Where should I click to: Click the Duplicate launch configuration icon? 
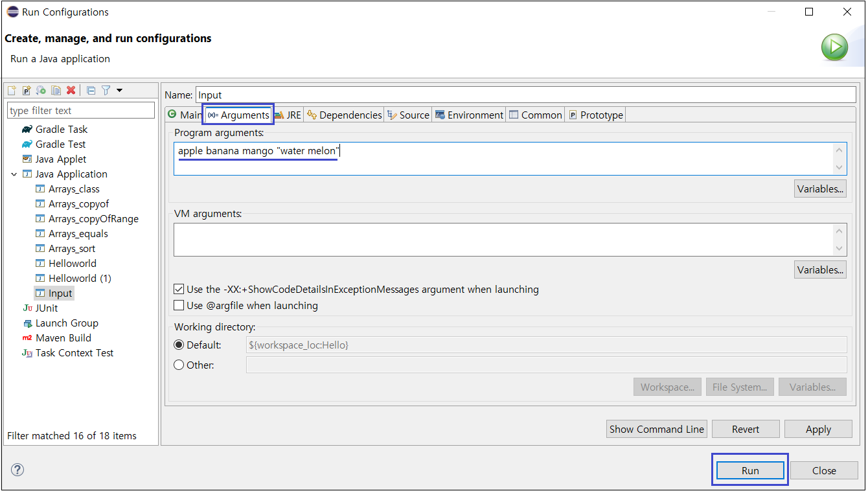click(56, 91)
